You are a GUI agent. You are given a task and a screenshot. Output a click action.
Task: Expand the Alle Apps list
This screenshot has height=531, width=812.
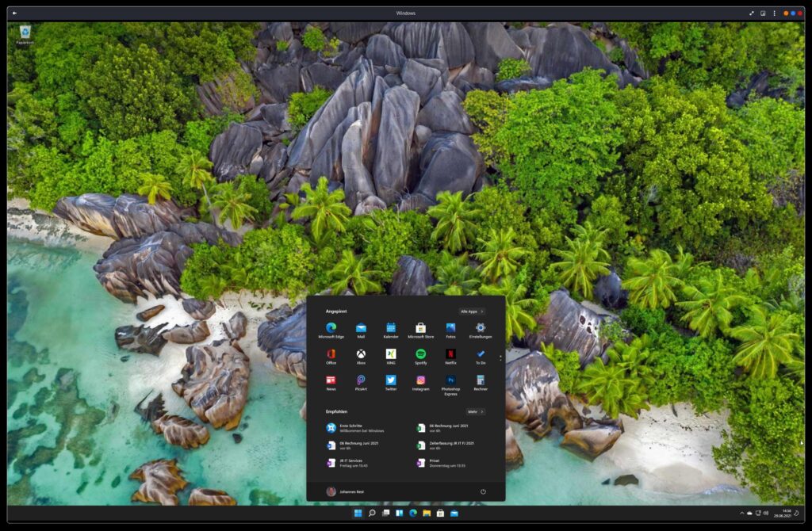472,311
